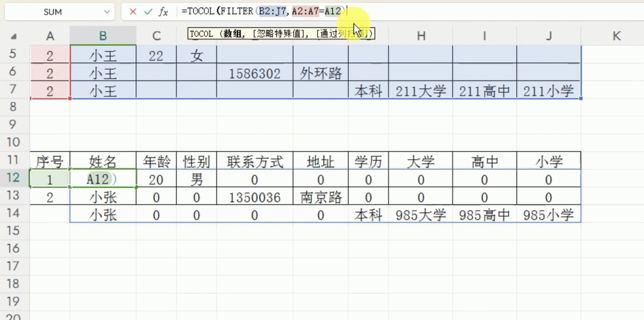The width and height of the screenshot is (644, 320).
Task: Click cell A13 with value 2
Action: [50, 196]
